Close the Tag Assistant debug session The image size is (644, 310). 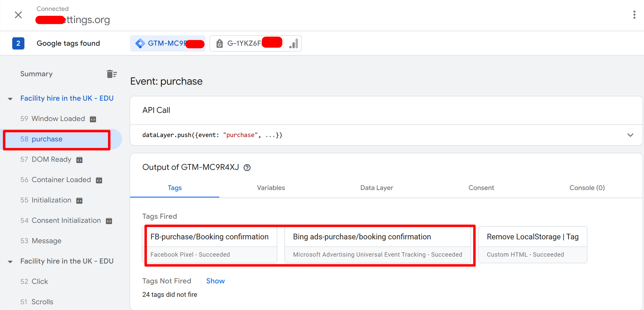[18, 15]
